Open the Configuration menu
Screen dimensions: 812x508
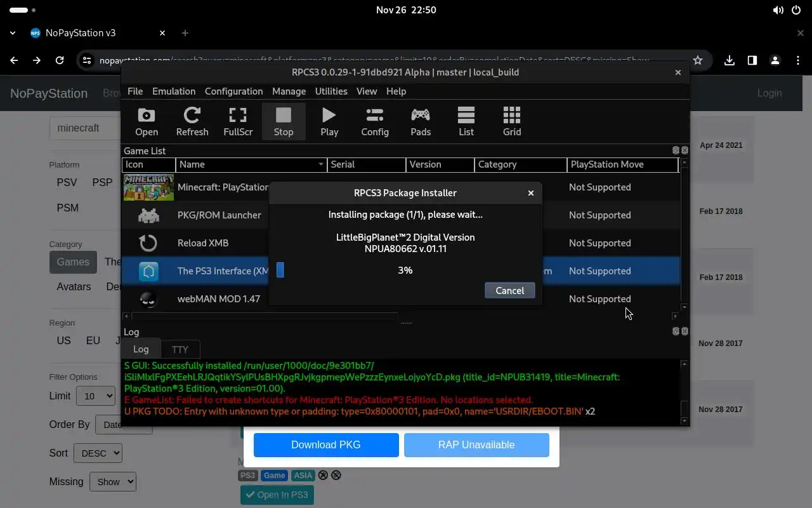(233, 91)
